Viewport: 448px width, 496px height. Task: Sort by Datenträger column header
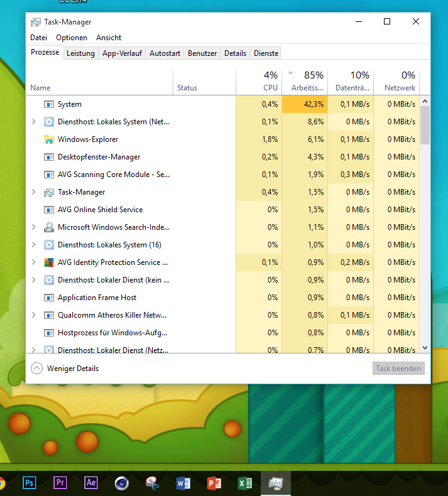[x=351, y=82]
